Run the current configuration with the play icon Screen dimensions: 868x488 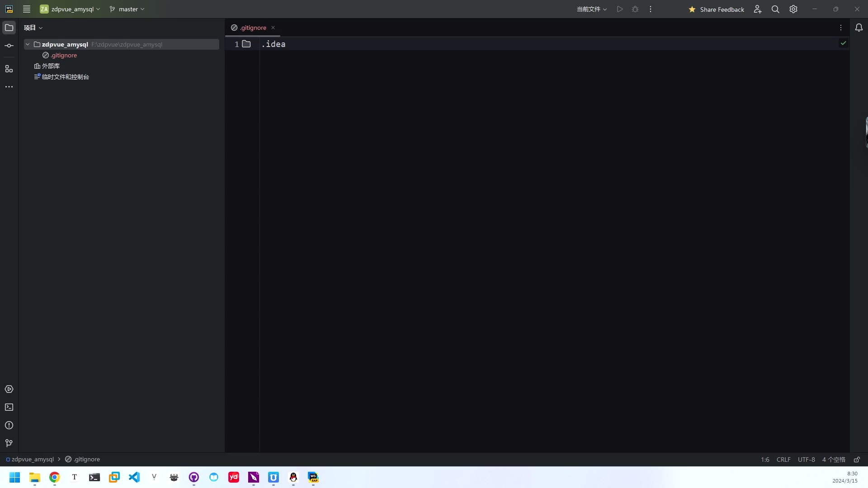click(x=619, y=9)
